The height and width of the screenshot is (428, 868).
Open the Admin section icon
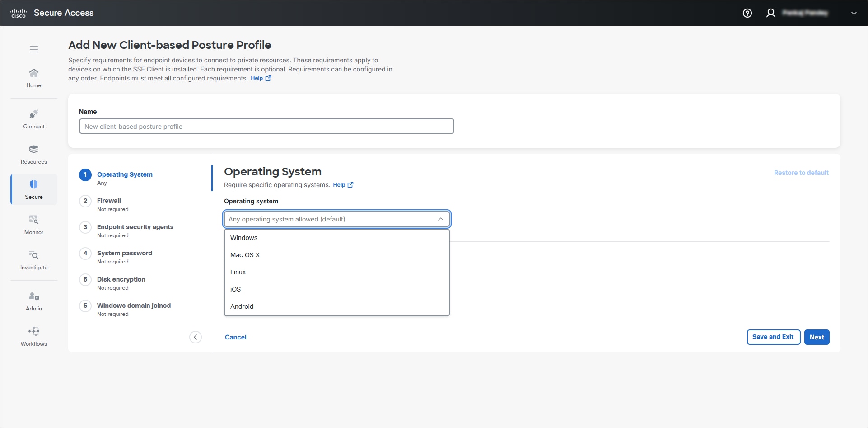34,296
